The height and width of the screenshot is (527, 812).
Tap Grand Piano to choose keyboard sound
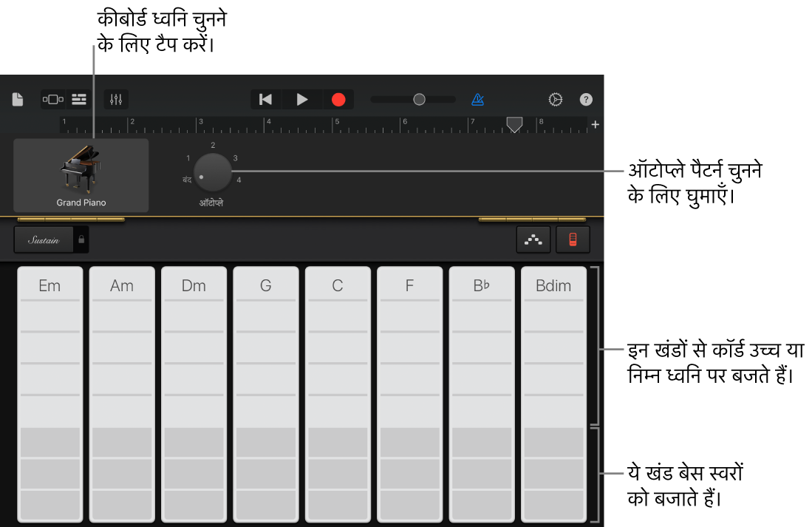pyautogui.click(x=81, y=175)
